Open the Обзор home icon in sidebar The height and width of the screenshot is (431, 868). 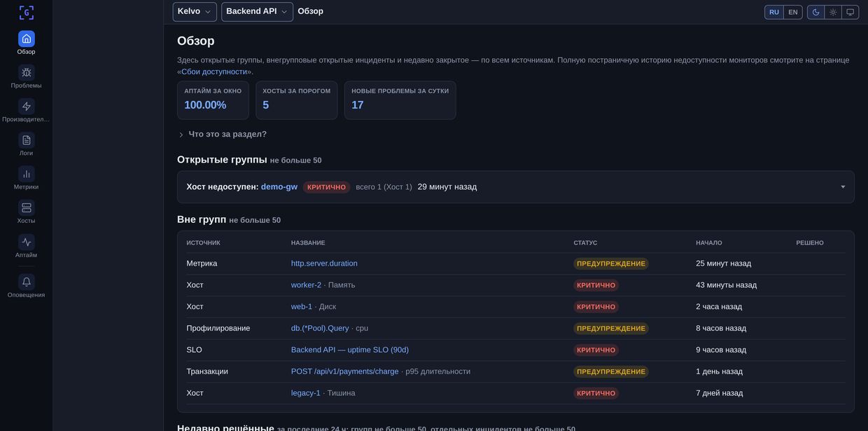(27, 39)
